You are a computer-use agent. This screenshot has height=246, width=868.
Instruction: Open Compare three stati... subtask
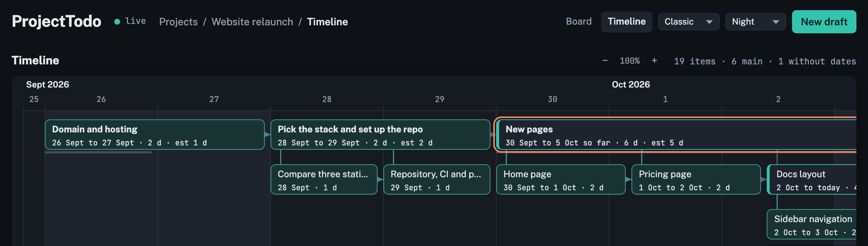(324, 179)
